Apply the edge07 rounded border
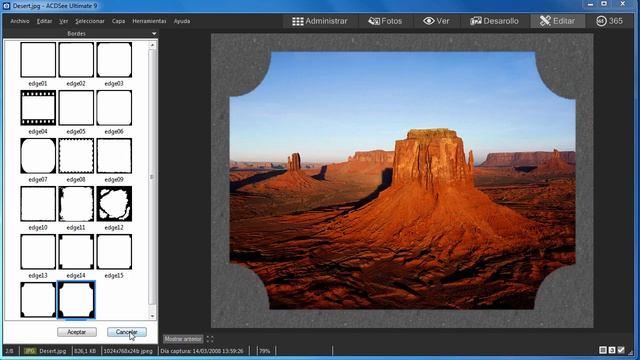Image resolution: width=640 pixels, height=360 pixels. click(38, 156)
